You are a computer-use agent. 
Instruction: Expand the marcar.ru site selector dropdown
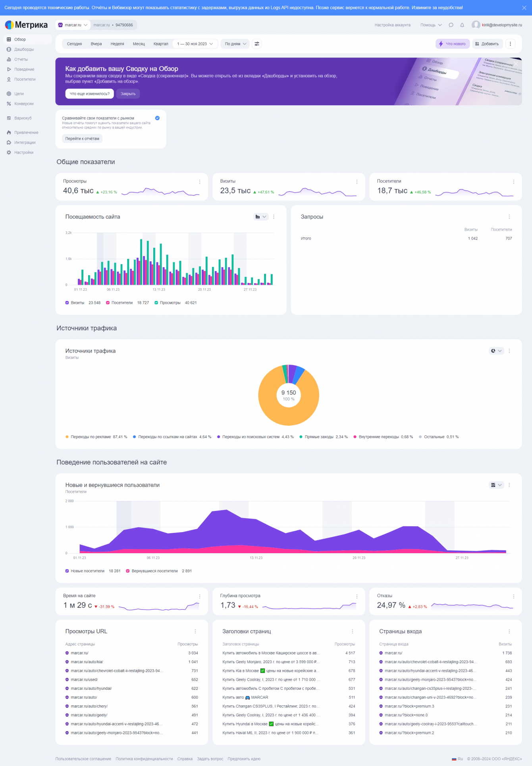pyautogui.click(x=73, y=25)
